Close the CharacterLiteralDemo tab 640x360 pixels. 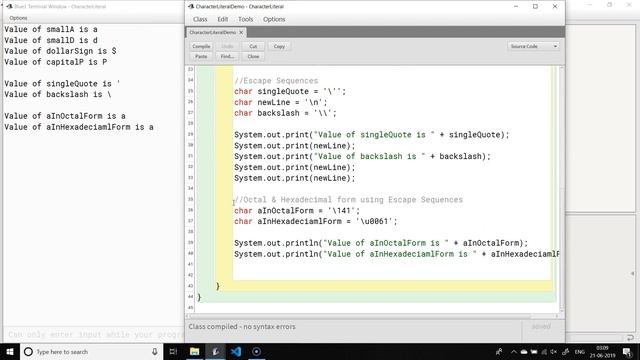click(241, 32)
